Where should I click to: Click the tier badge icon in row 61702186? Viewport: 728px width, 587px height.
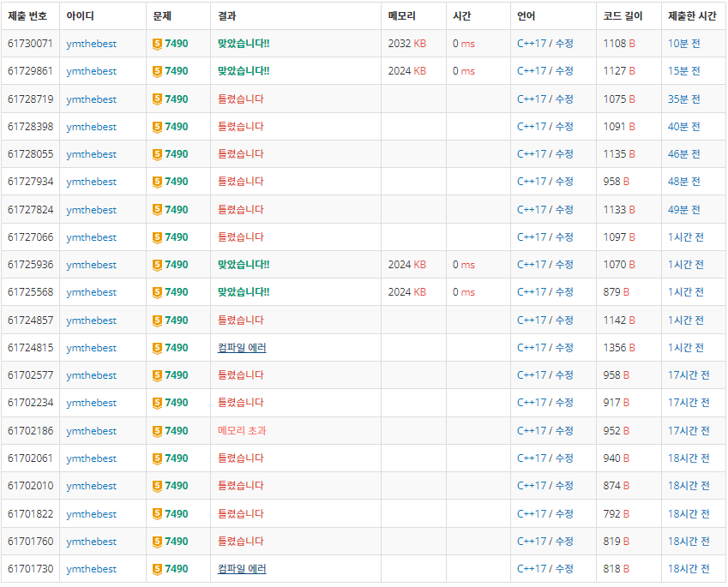(x=157, y=431)
